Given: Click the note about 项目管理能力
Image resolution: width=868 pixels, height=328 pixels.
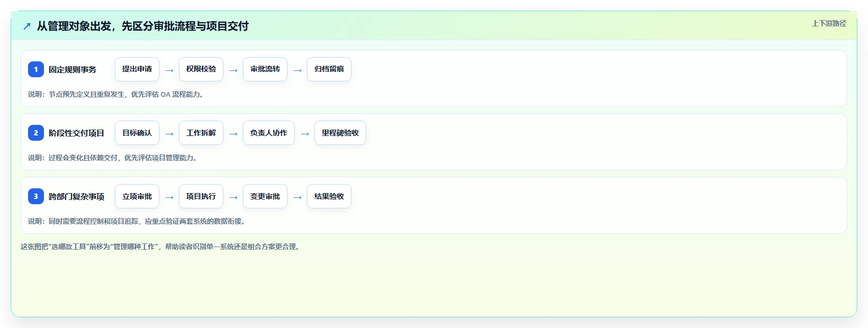Looking at the screenshot, I should click(x=113, y=158).
